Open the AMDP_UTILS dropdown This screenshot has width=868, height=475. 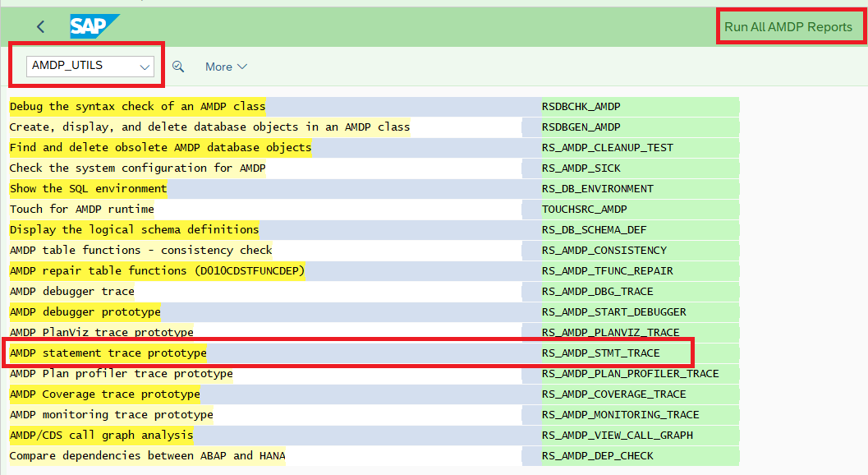pyautogui.click(x=87, y=66)
